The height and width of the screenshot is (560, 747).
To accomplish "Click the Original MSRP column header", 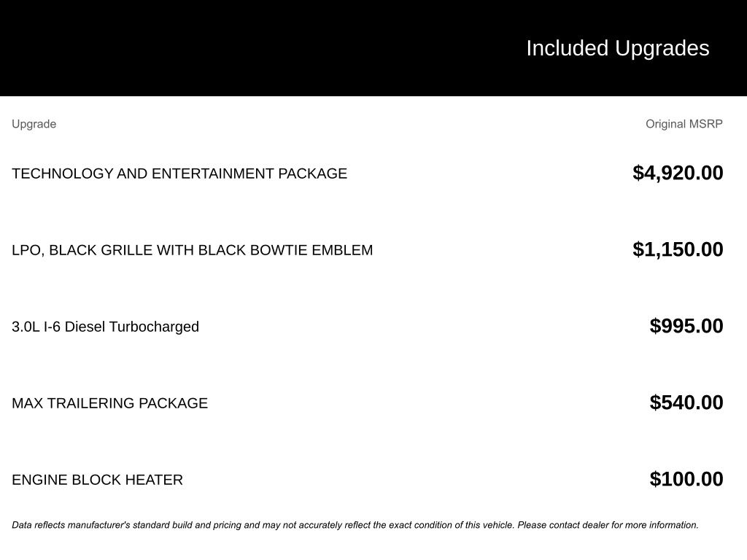I will (x=684, y=124).
